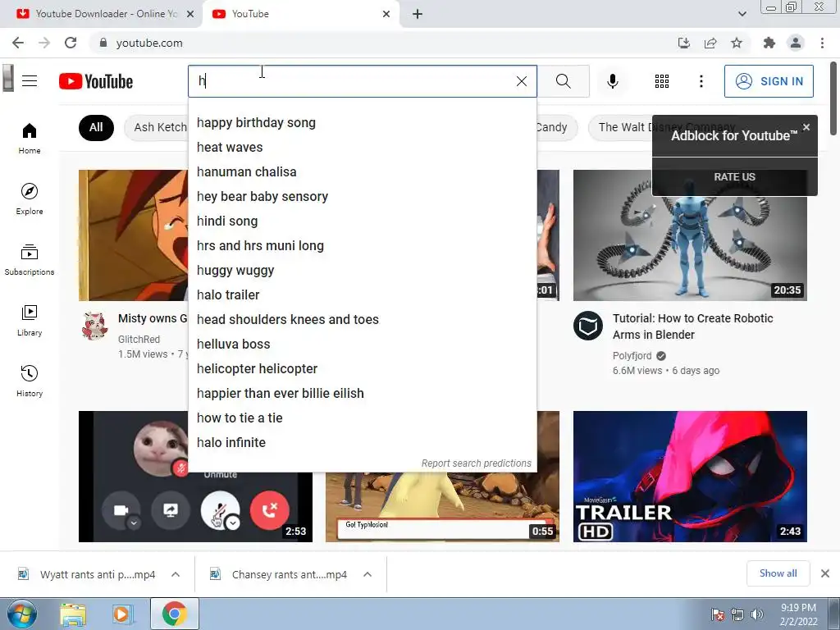Open History in the sidebar
The image size is (840, 630).
(30, 381)
